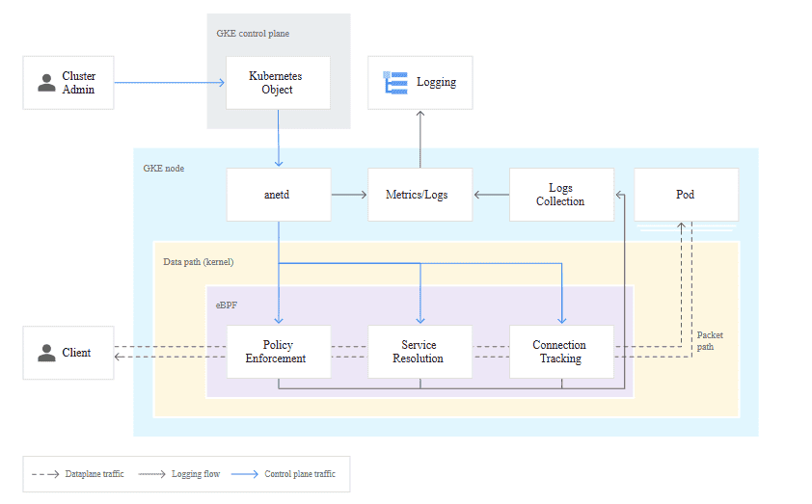Click the 'Packet path' label
The image size is (812, 504).
pos(710,341)
